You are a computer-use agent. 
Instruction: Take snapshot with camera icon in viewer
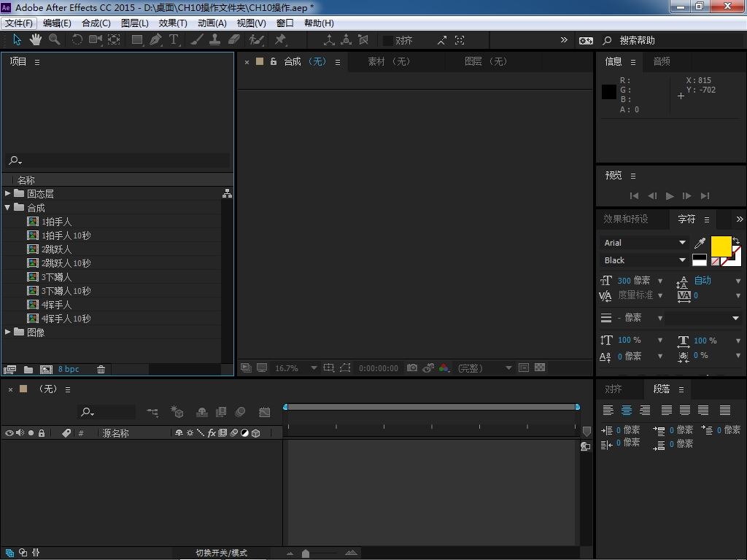coord(412,367)
